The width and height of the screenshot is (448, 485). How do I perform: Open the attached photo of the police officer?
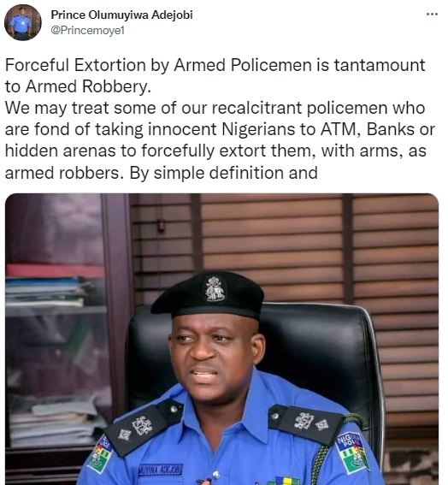(221, 339)
